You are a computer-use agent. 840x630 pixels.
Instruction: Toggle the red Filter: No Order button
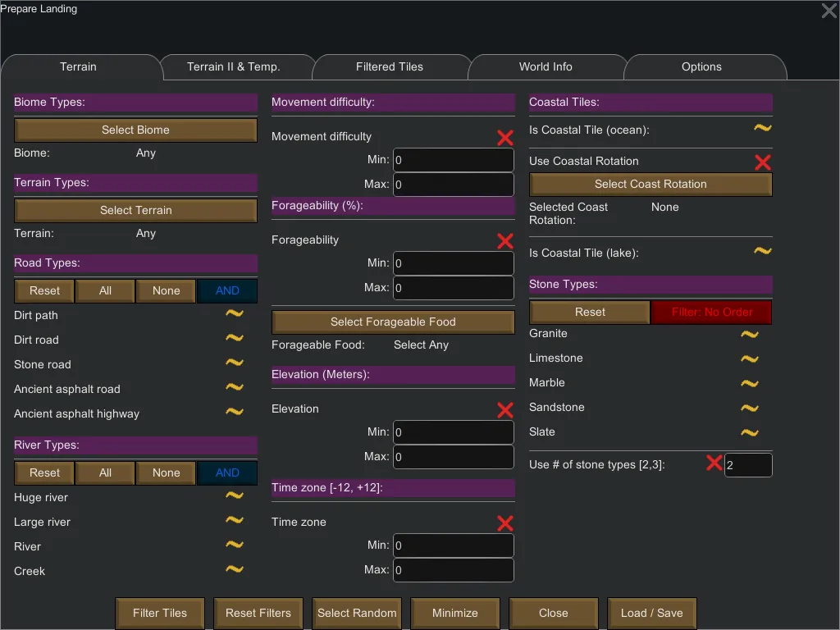[x=711, y=313]
